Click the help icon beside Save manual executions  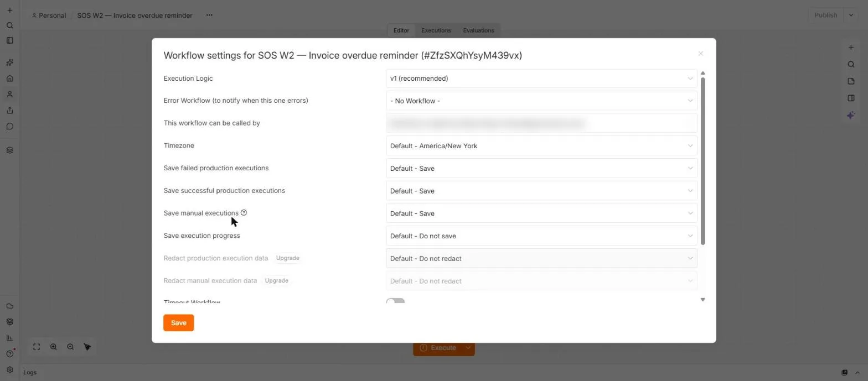point(244,212)
